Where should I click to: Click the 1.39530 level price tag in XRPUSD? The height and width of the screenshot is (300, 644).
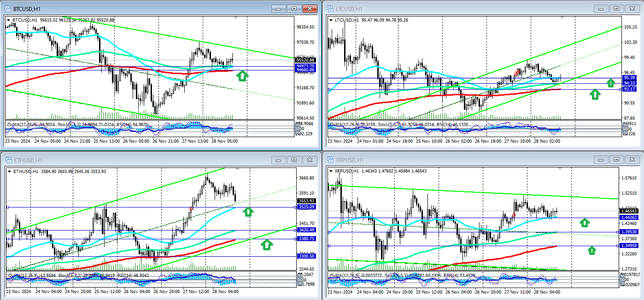(628, 232)
